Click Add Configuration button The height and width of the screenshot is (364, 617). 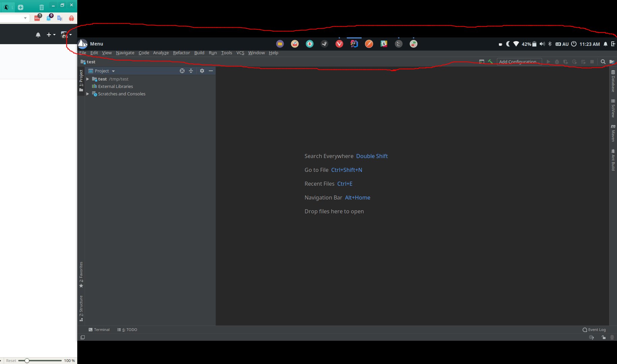point(519,62)
